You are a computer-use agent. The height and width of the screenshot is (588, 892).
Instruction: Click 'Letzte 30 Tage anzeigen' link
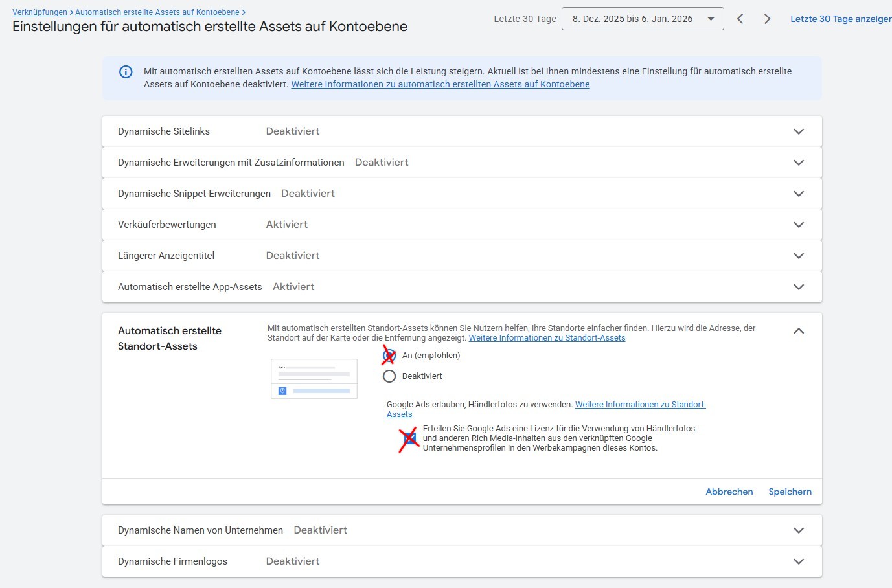point(840,19)
